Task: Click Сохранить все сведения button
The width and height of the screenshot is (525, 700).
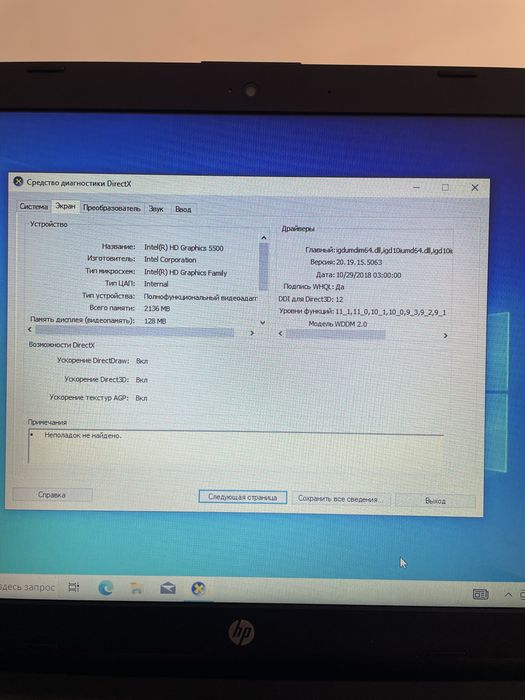Action: 341,499
